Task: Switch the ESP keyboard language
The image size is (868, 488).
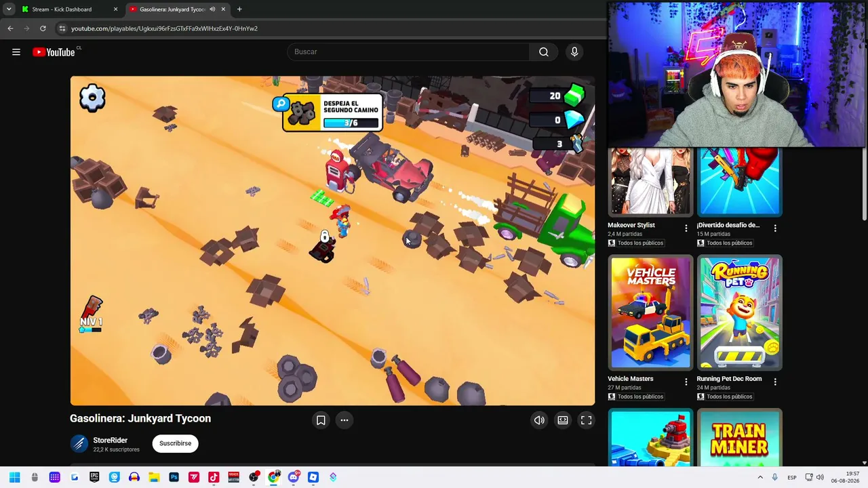Action: (792, 478)
